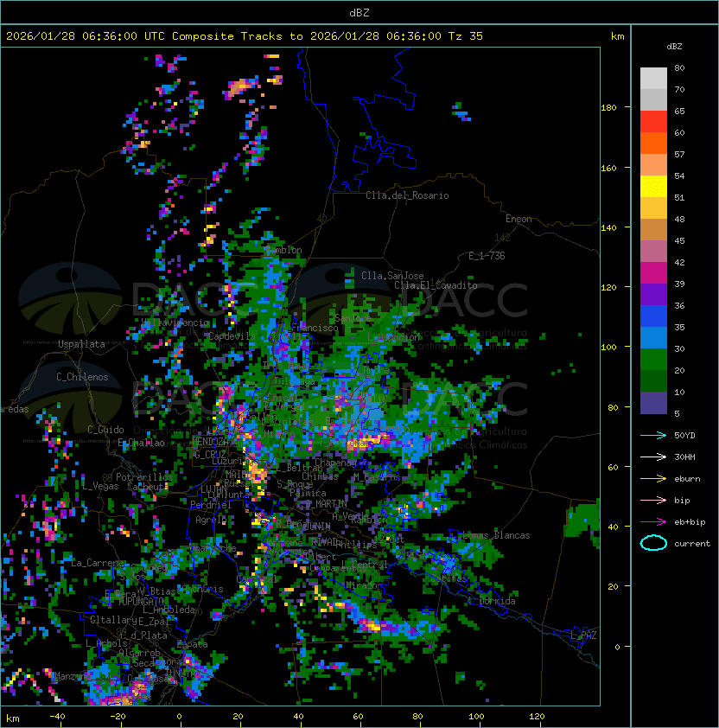Click the 'Agrelo' map label
719x728 pixels.
tap(211, 520)
